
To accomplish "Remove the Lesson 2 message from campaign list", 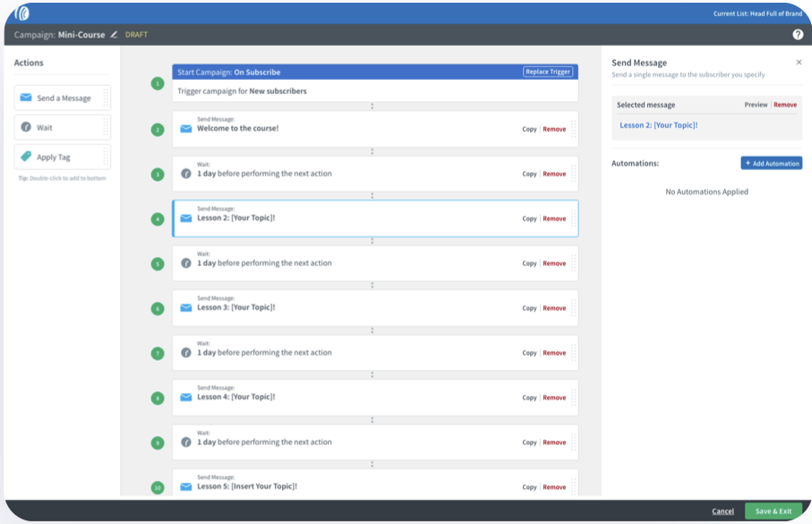I will tap(554, 219).
